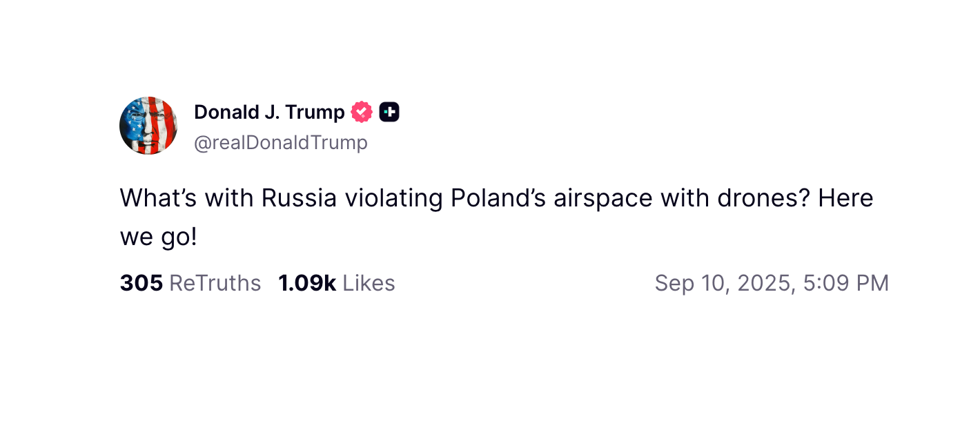Image resolution: width=980 pixels, height=446 pixels.
Task: Click the 1.09k likes number
Action: point(307,283)
